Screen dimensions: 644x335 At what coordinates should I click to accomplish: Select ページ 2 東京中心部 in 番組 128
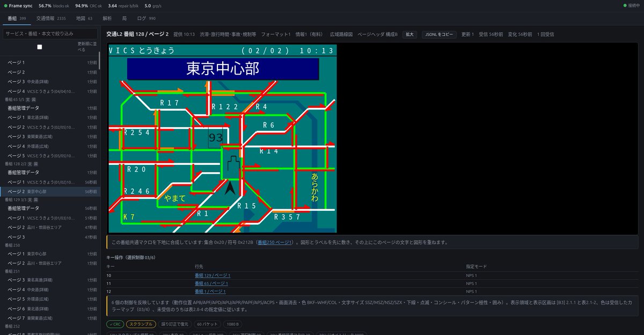pyautogui.click(x=49, y=192)
